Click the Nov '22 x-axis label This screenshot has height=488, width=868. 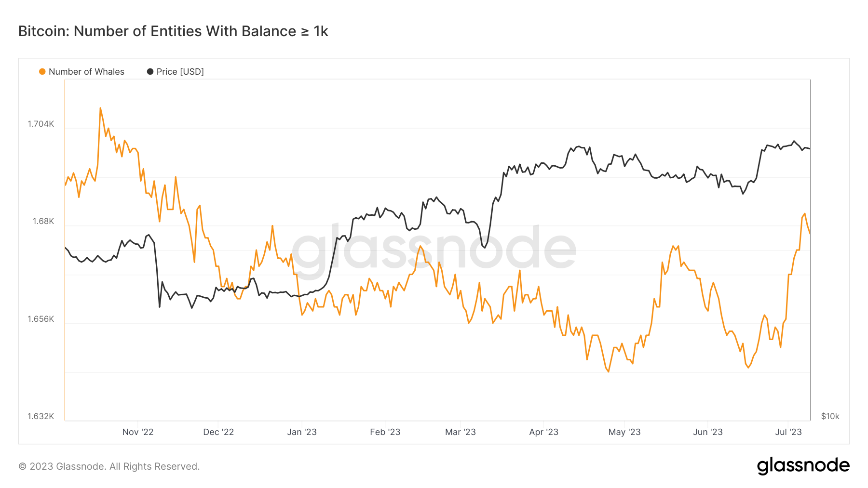click(138, 432)
